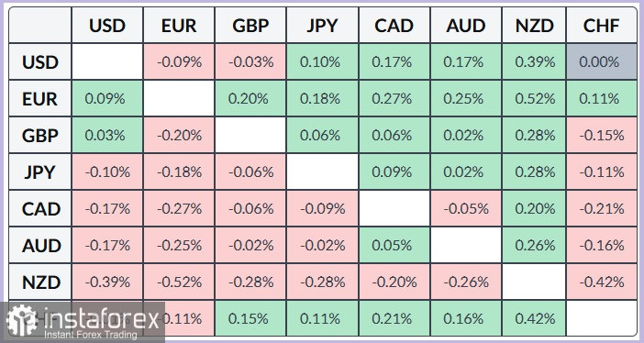Viewport: 644px width, 343px height.
Task: Select the CHF column header
Action: point(601,26)
